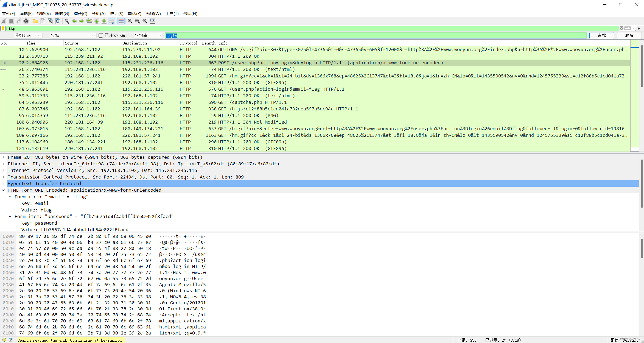Toggle the 区分大小写 checkbox
Screen dimensions: 644x343
[x=101, y=35]
